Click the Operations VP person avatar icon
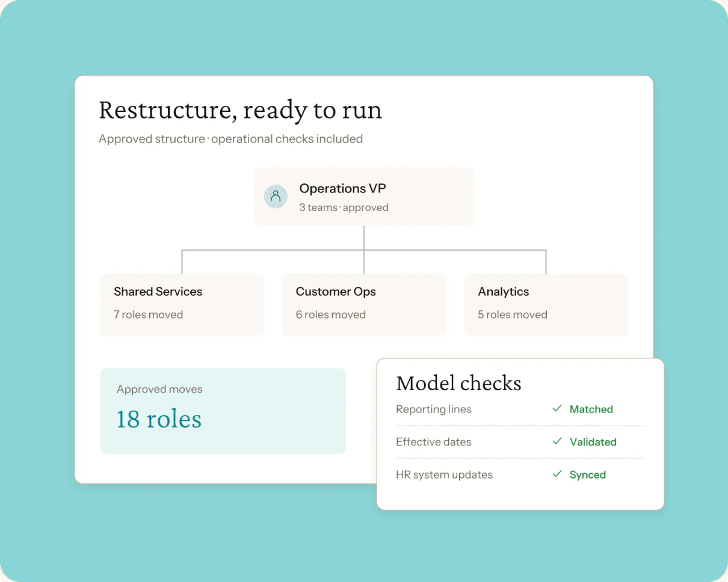The width and height of the screenshot is (728, 582). click(276, 197)
